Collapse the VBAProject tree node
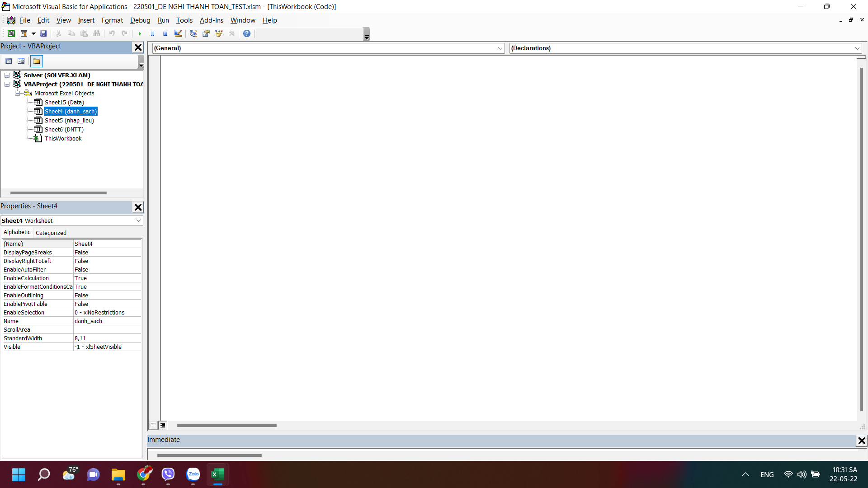 (7, 84)
